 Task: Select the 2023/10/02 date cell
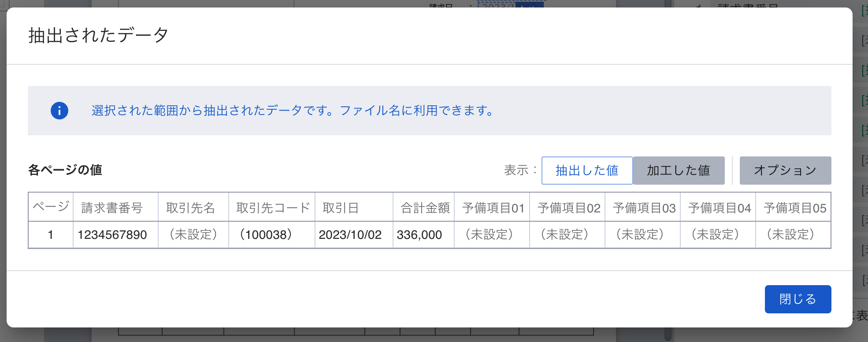[x=350, y=234]
